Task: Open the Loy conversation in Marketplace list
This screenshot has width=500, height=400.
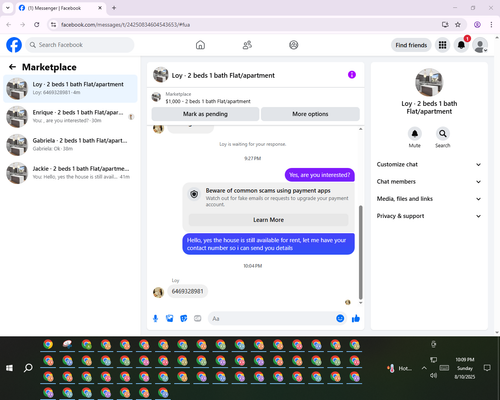Action: (x=70, y=88)
